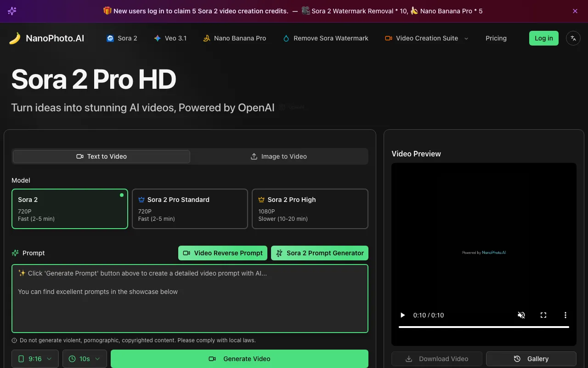
Task: Play the preview video
Action: coord(402,315)
